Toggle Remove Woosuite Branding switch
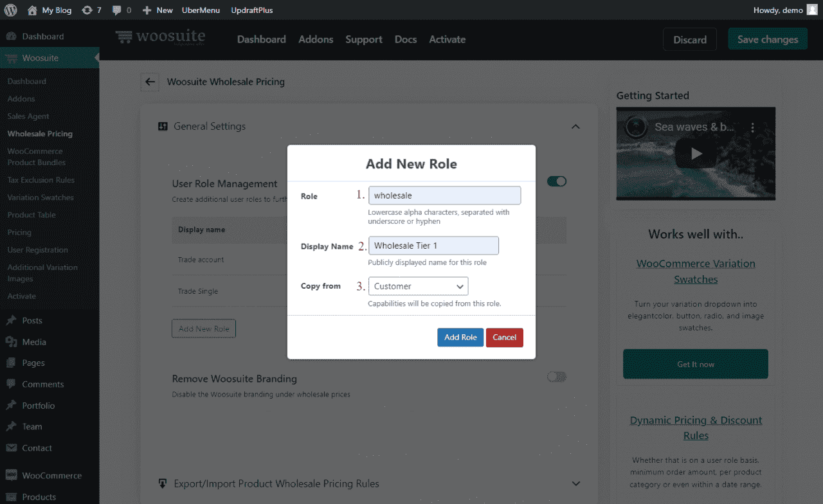The image size is (823, 504). pos(557,377)
